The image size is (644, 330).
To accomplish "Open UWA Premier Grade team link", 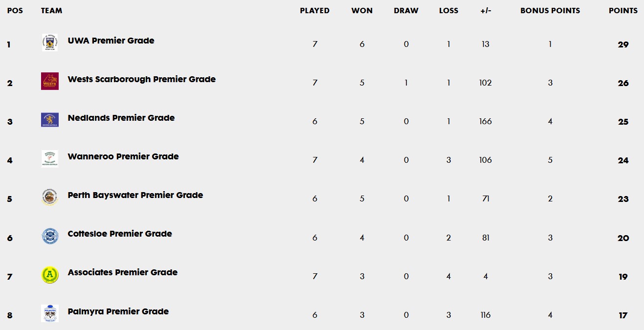I will click(x=111, y=41).
